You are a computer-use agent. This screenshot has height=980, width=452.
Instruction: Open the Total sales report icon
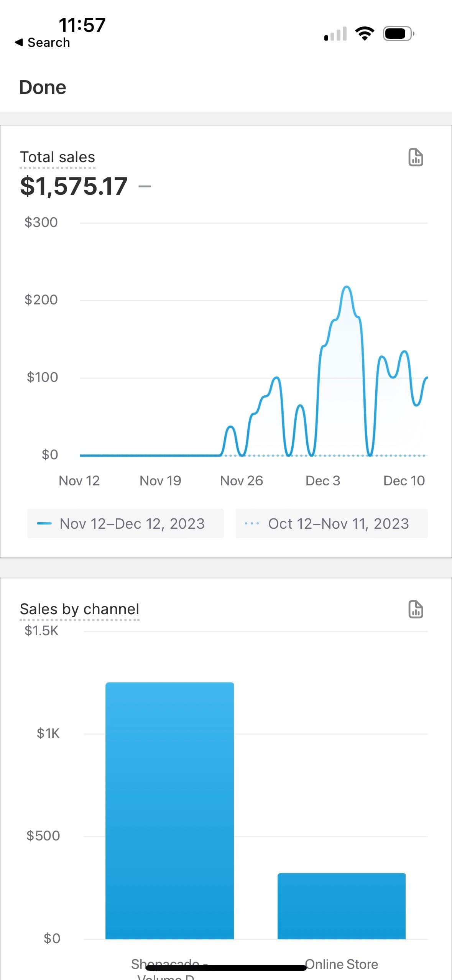(416, 157)
